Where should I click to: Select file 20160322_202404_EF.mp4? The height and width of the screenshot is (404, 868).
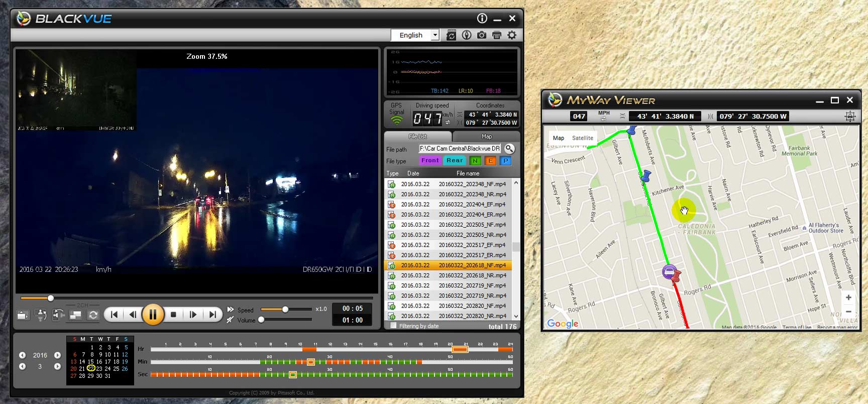(448, 205)
